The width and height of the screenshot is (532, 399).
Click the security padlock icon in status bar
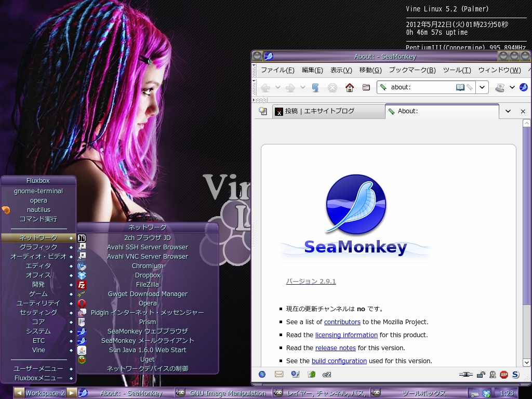[481, 375]
